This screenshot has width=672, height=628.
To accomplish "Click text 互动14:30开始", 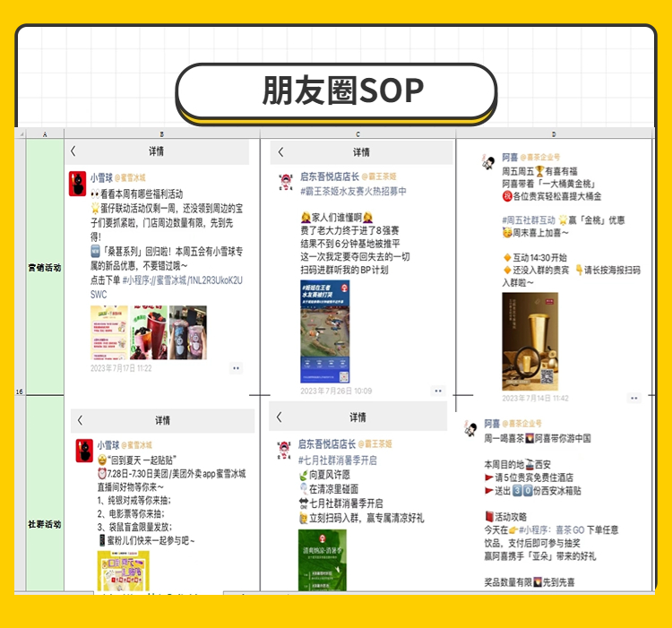I will coord(539,257).
